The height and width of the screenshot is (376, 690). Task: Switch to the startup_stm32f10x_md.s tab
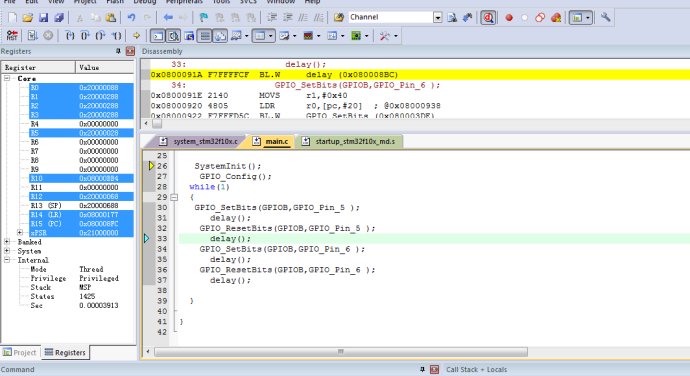350,141
